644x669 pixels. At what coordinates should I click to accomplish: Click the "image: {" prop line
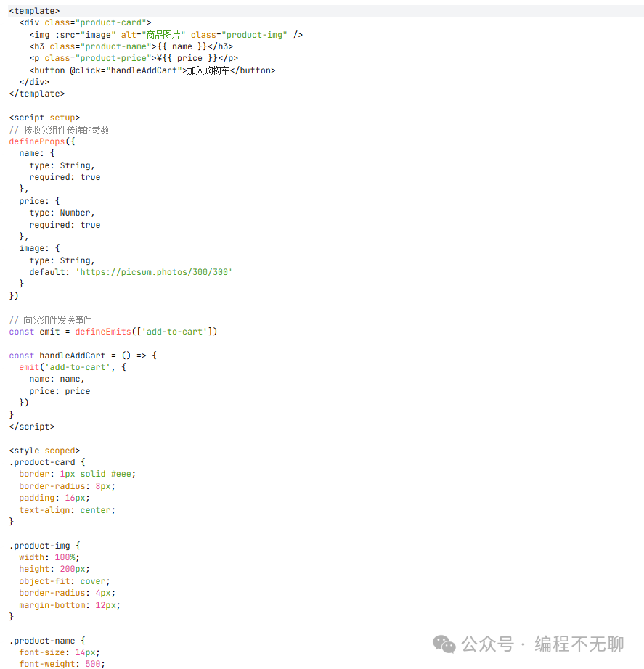39,248
